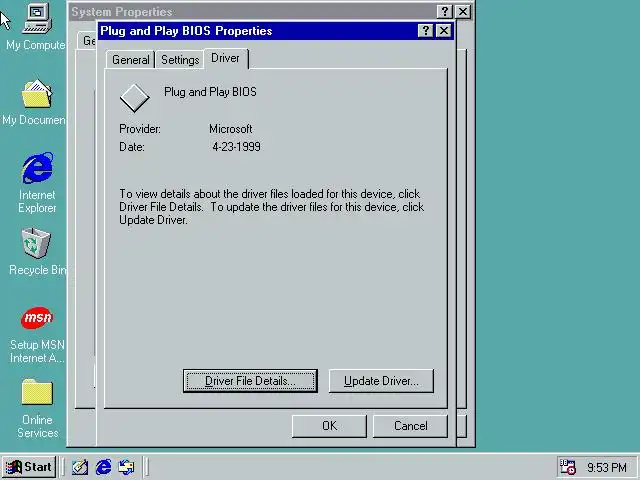The height and width of the screenshot is (480, 640).
Task: Click the help question mark in BIOS Properties
Action: (x=425, y=31)
